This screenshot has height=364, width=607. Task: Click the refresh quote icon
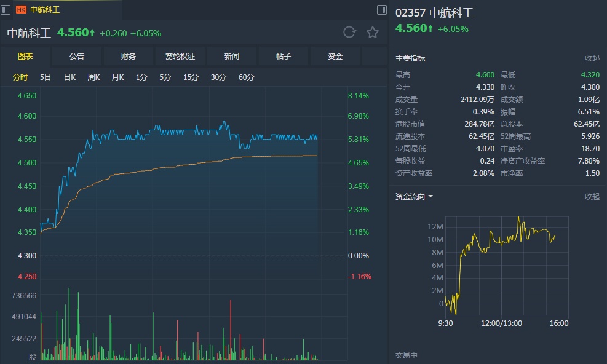(x=349, y=33)
